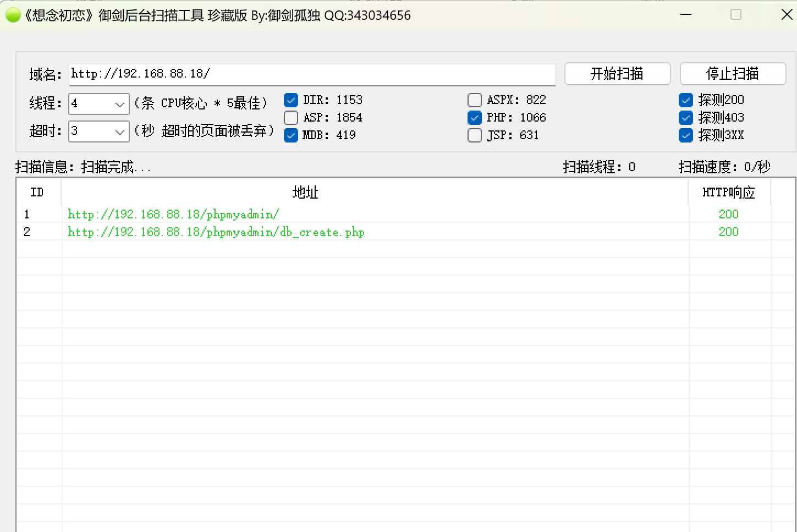
Task: Toggle the 探测3XX detection checkbox
Action: (686, 135)
